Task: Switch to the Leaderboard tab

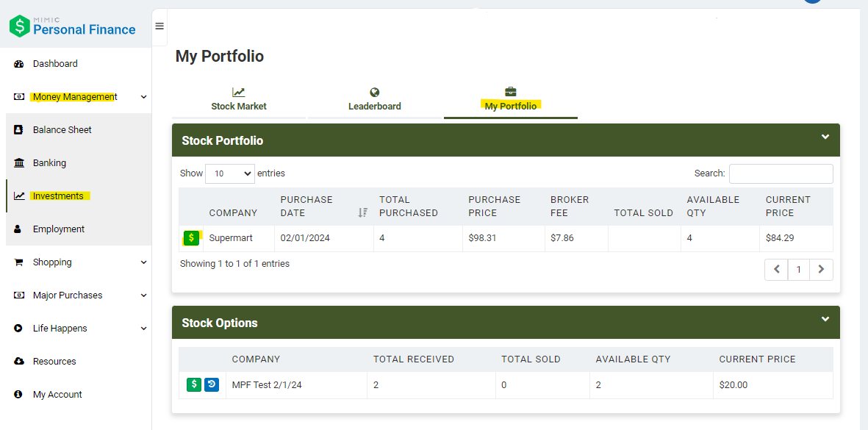Action: (375, 100)
